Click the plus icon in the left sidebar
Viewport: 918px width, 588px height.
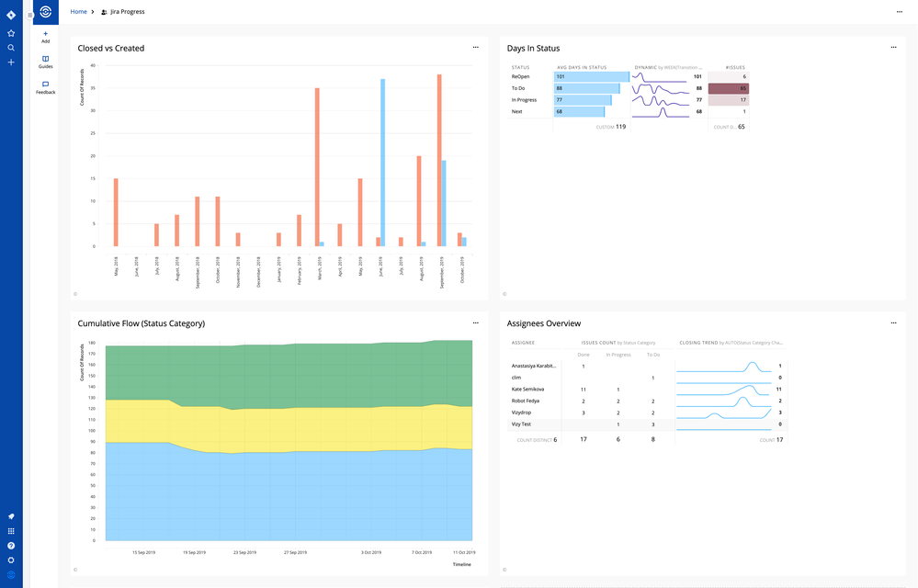coord(10,62)
